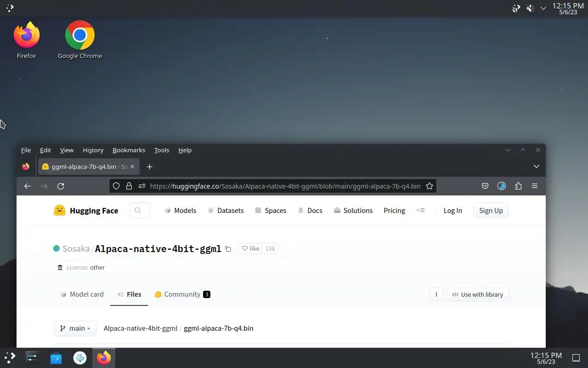The height and width of the screenshot is (368, 588).
Task: Open the site permissions icon in address bar
Action: tap(142, 186)
